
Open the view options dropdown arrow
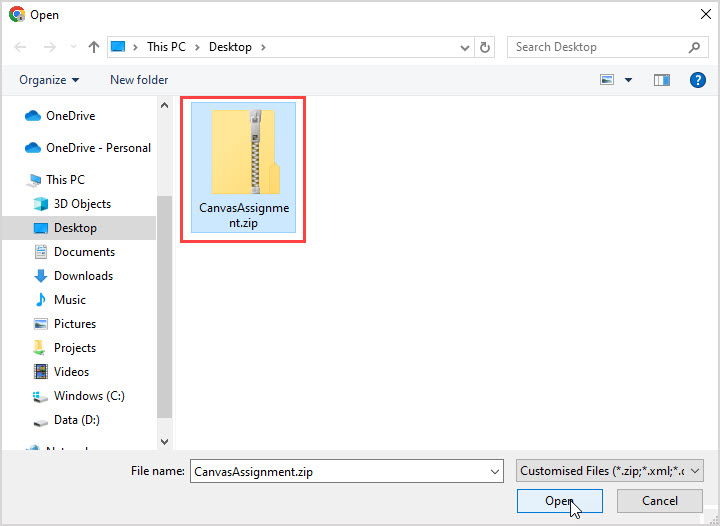click(x=628, y=80)
